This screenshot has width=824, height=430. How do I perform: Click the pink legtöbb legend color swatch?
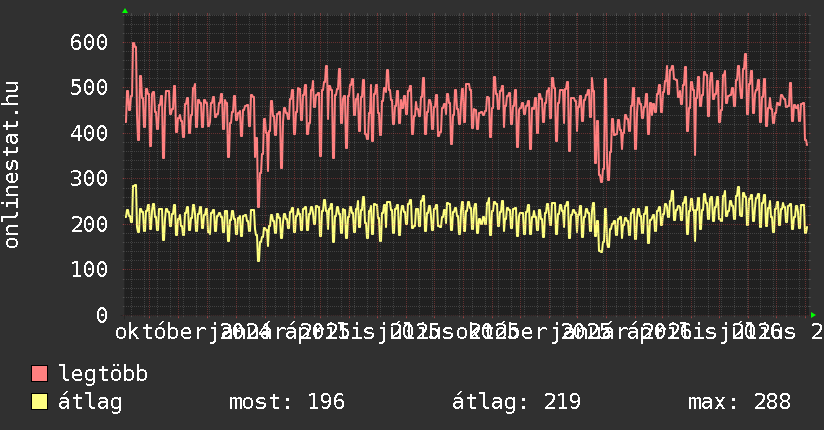39,373
